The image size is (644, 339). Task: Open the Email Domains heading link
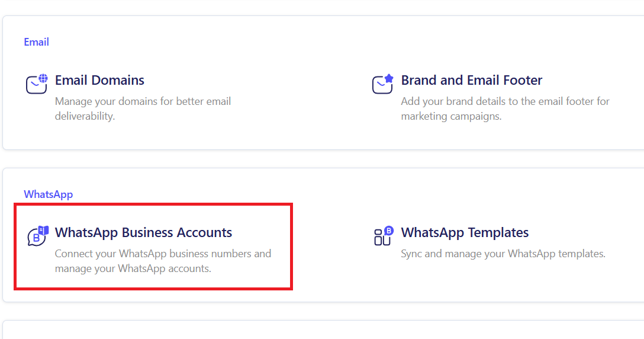(x=99, y=80)
